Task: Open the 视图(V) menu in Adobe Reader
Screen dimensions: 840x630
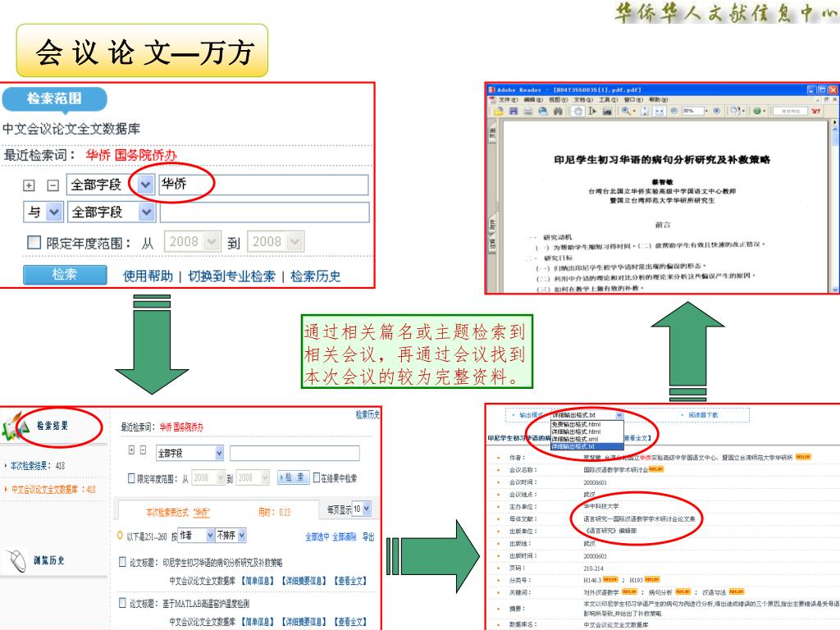Action: click(x=558, y=99)
